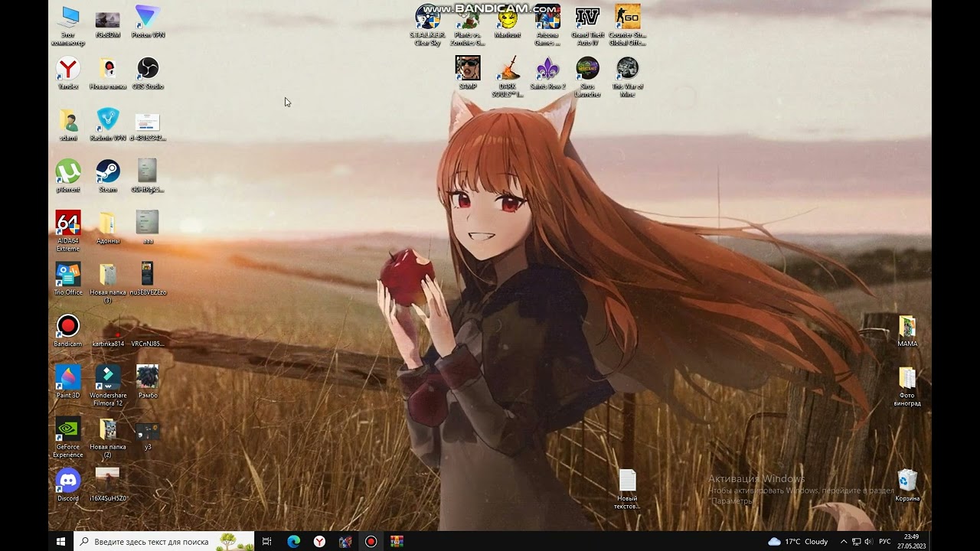This screenshot has height=551, width=980.
Task: Select the Новая папка (3) folder
Action: (108, 283)
